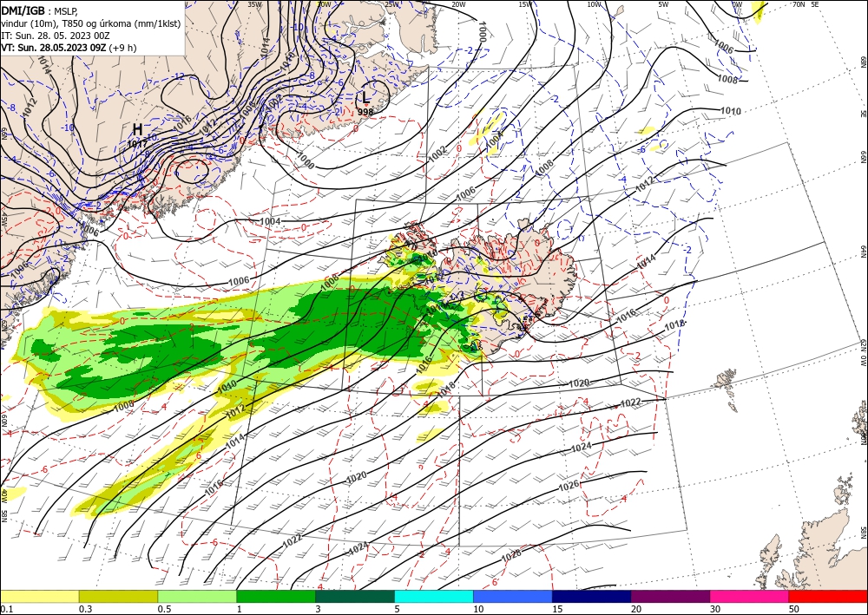Screen dimensions: 868x615
Task: Click the legend scale value '50'
Action: tap(794, 609)
